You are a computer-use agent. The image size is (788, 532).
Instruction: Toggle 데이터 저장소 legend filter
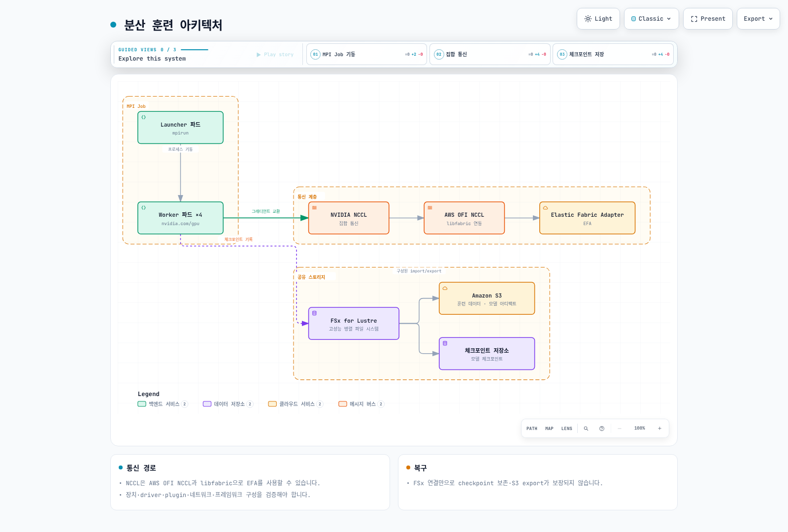(228, 404)
